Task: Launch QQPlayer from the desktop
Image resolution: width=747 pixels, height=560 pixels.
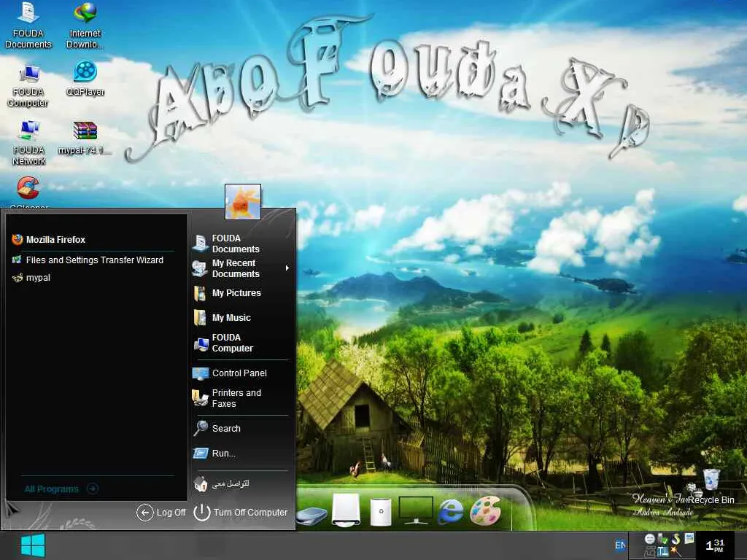Action: pos(85,79)
